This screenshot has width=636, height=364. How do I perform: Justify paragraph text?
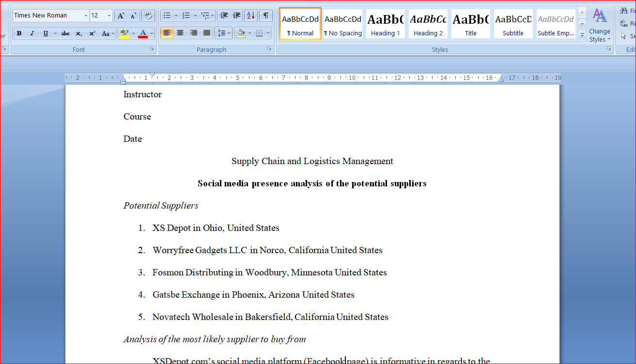(x=207, y=33)
